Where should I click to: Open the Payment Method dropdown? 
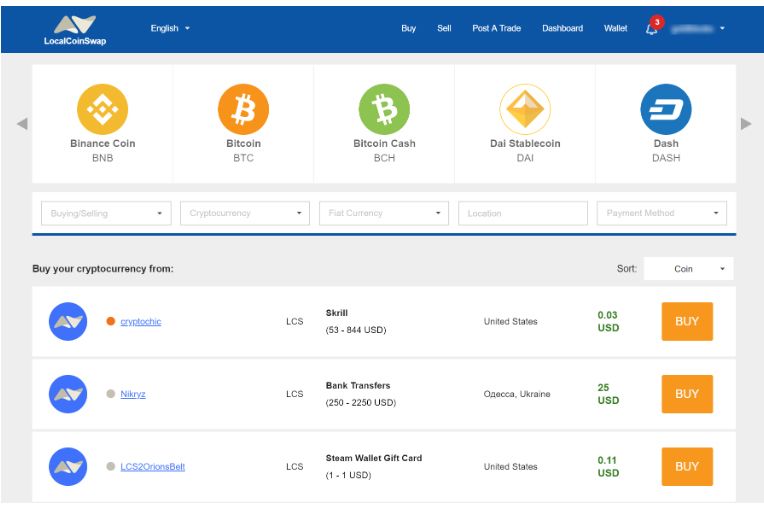(662, 213)
